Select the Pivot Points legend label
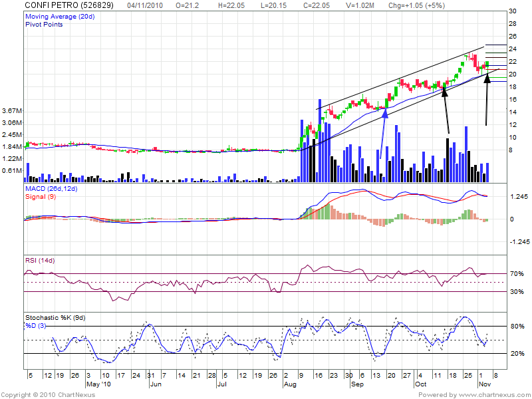Image resolution: width=532 pixels, height=399 pixels. click(44, 23)
